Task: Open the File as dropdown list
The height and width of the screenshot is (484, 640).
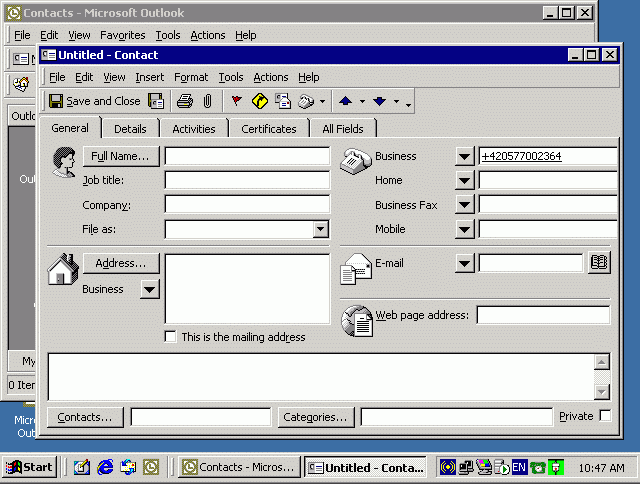Action: (x=320, y=229)
